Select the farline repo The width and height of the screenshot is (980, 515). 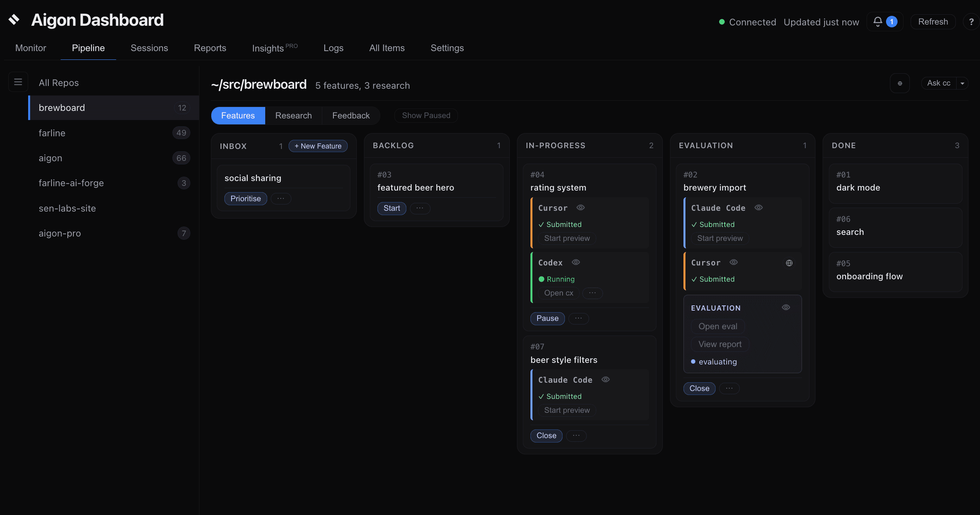(114, 133)
